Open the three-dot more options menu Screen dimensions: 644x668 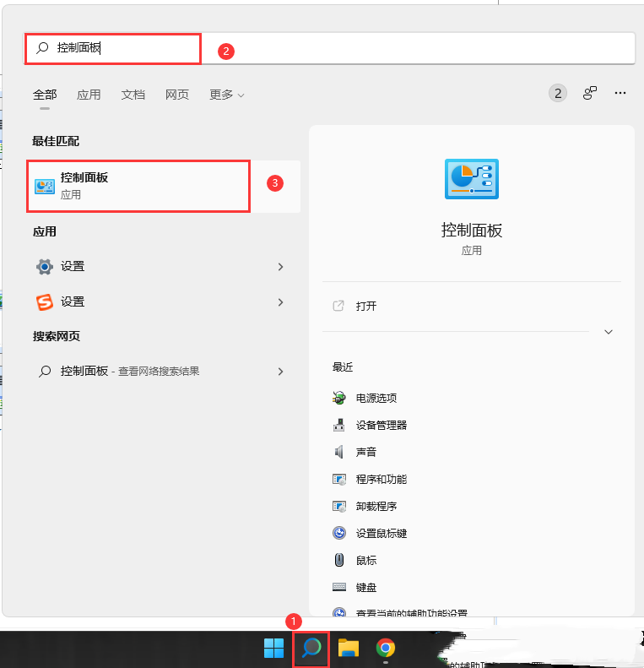click(620, 94)
